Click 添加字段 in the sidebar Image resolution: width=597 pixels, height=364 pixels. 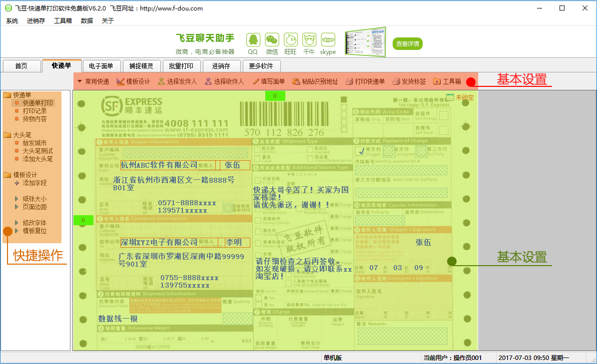coord(34,183)
